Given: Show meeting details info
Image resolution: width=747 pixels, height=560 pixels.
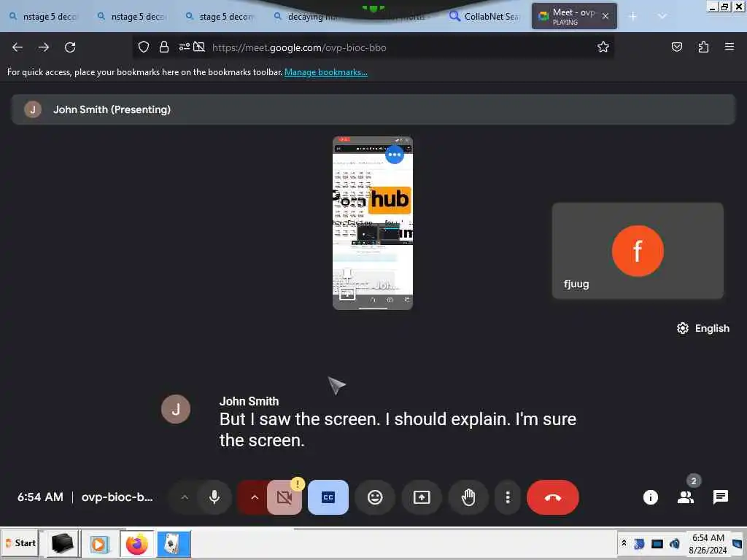Looking at the screenshot, I should (x=650, y=497).
